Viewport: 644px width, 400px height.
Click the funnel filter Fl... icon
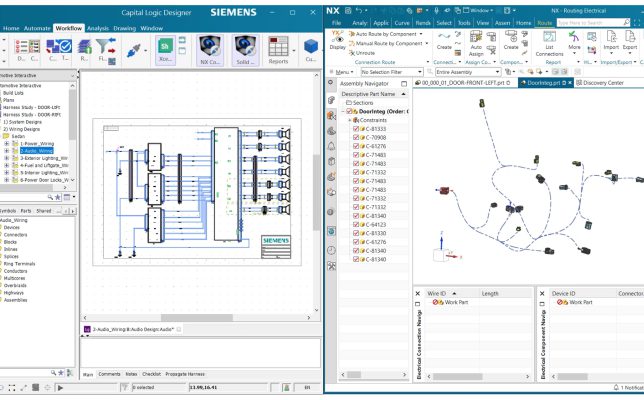pyautogui.click(x=105, y=50)
